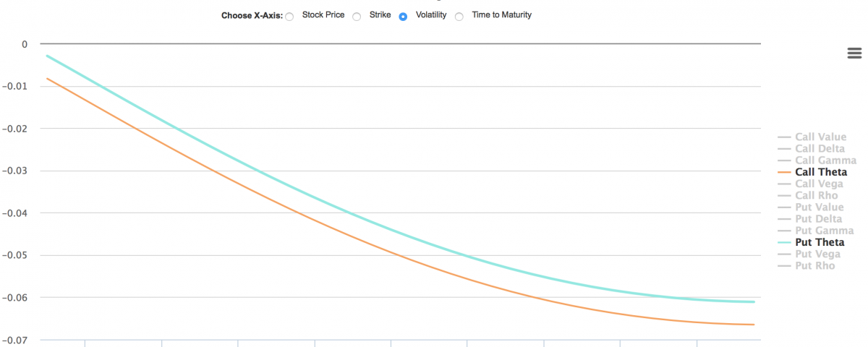Screen dimensions: 868x347
Task: Select Time to Maturity radio button
Action: click(x=459, y=17)
